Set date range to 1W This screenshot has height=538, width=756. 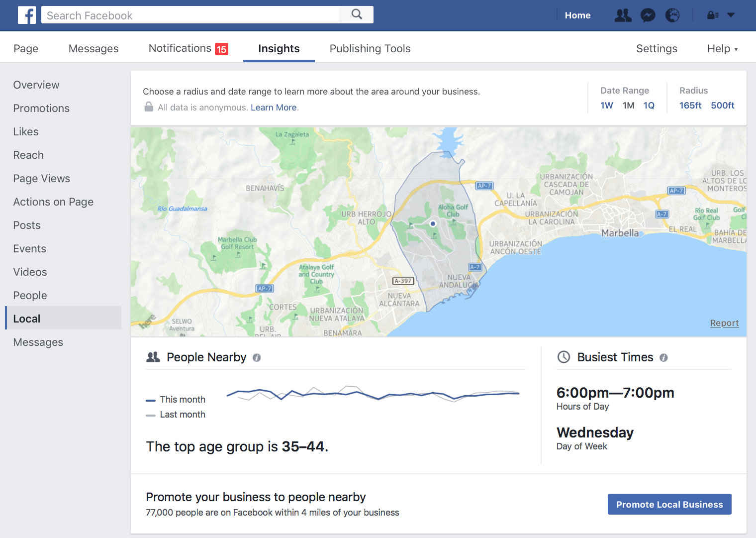[x=606, y=106]
